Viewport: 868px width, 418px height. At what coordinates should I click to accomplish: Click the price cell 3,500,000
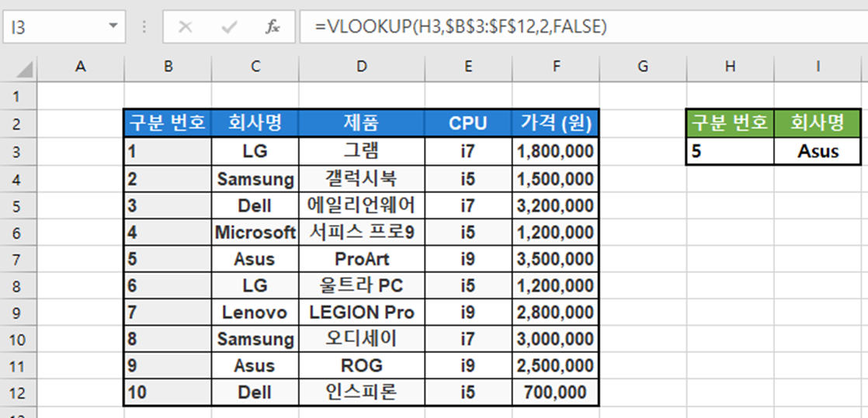coord(556,259)
